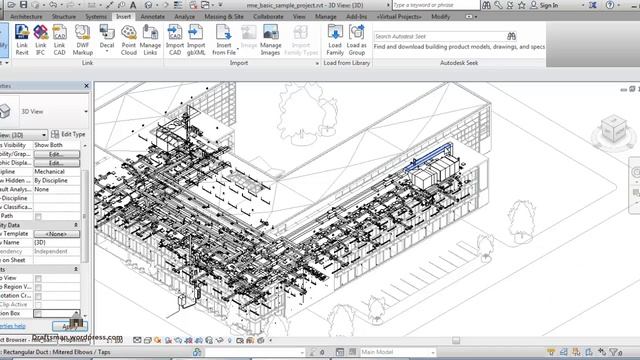The image size is (640, 360).
Task: Go to the Annotate tab
Action: tap(153, 16)
